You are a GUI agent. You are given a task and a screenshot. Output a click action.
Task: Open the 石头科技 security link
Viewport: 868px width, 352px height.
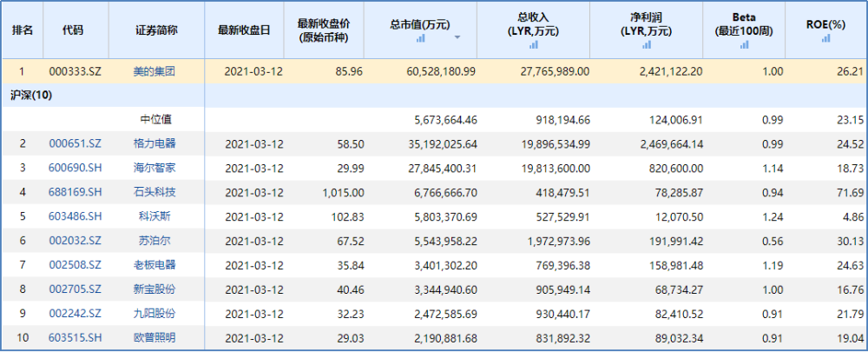click(x=156, y=192)
